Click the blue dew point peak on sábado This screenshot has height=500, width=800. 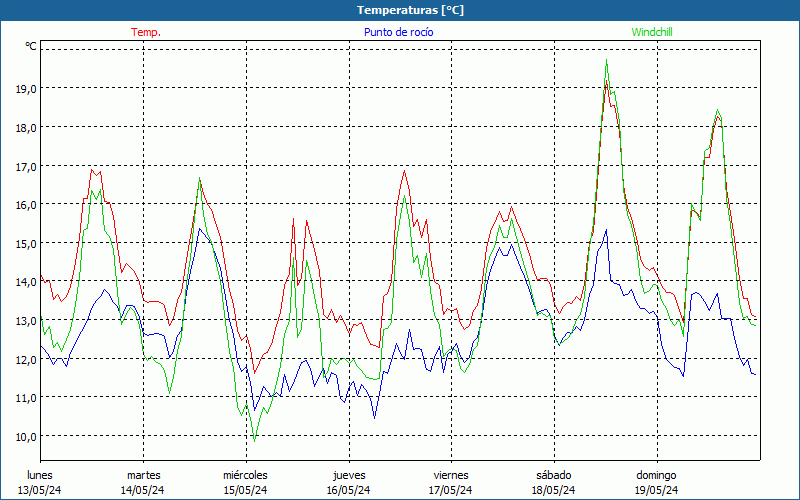[606, 230]
